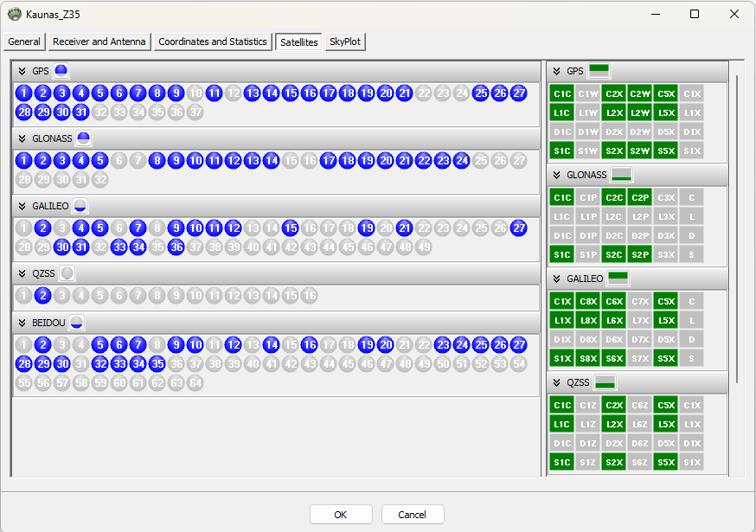Open the Receiver and Antenna tab

99,42
